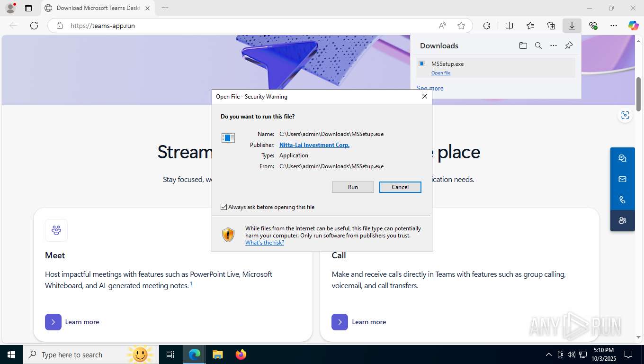Open File Explorer from the taskbar
Image resolution: width=644 pixels, height=364 pixels.
tap(217, 355)
